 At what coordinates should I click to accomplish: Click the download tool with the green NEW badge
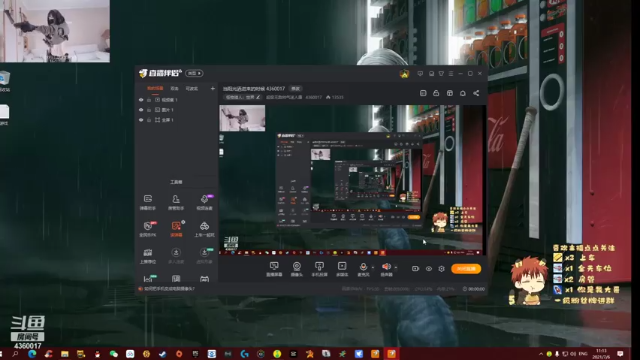tap(204, 256)
